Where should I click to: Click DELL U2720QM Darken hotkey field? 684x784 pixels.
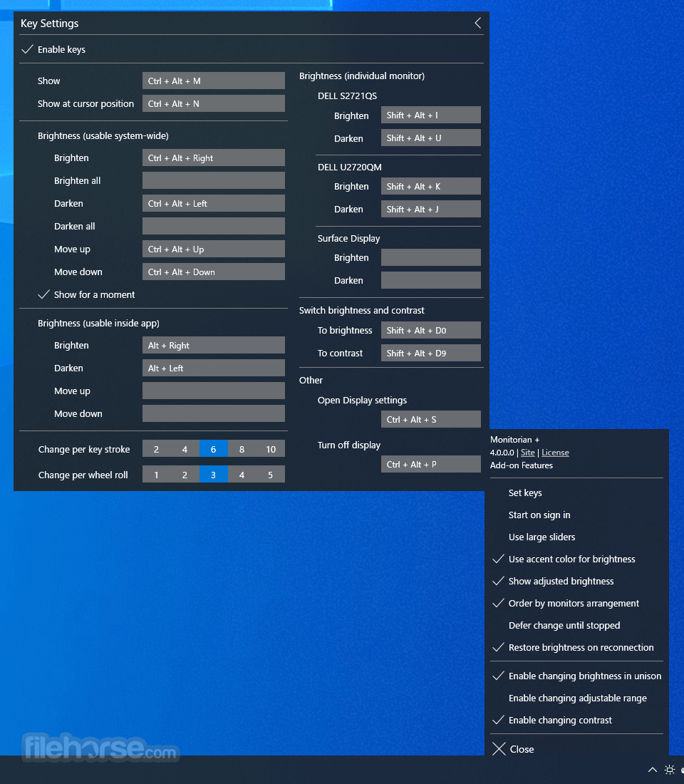(431, 209)
